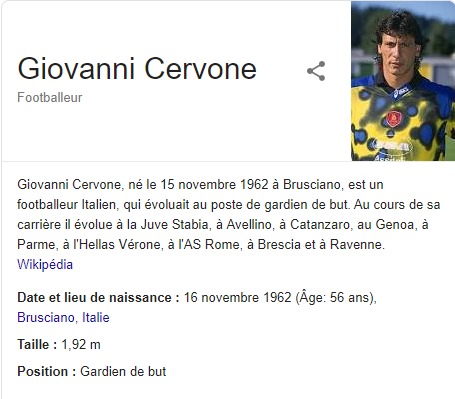The height and width of the screenshot is (399, 455).
Task: Click the 'Âge: 56 ans' text
Action: click(335, 297)
